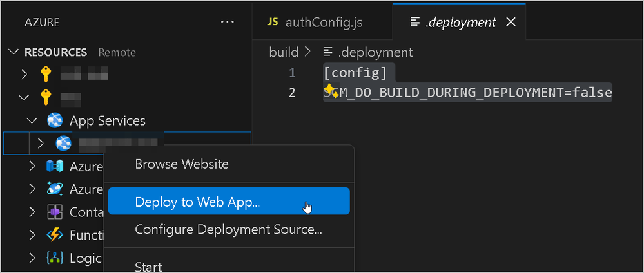The width and height of the screenshot is (644, 273).
Task: Click the [config] text on line 1
Action: 355,73
